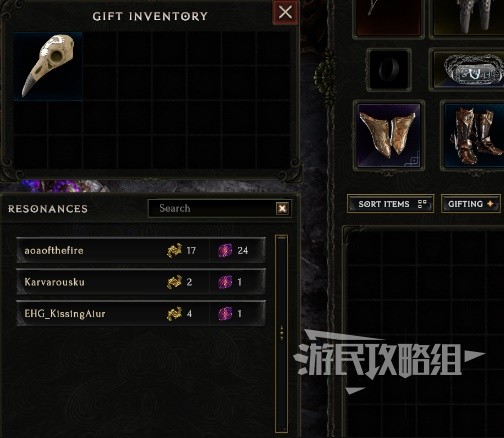Select the equipped ring slot

(x=389, y=69)
